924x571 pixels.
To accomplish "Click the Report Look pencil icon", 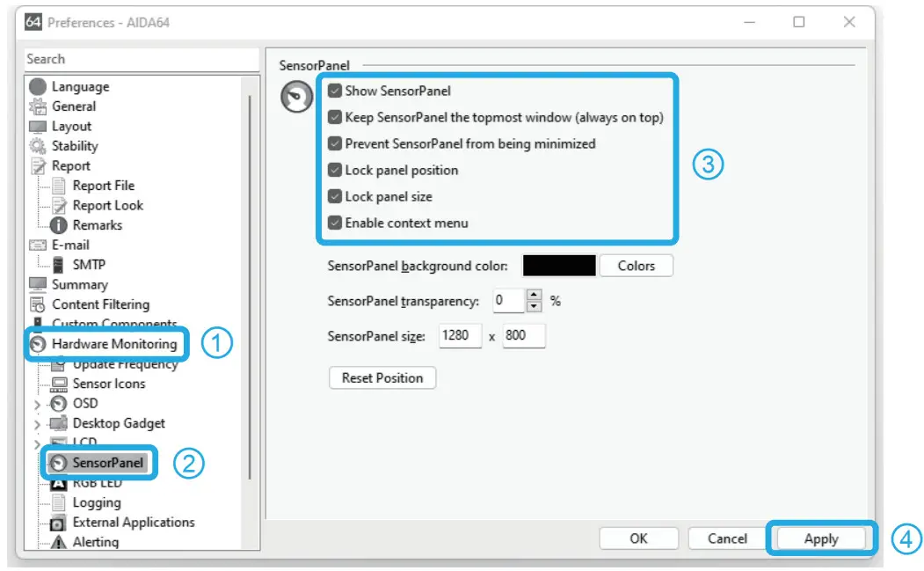I will (x=58, y=205).
